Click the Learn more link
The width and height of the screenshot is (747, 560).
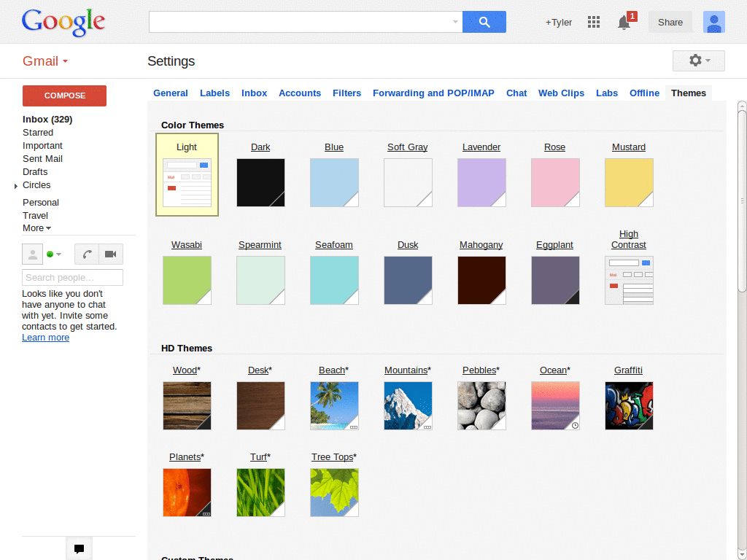tap(45, 337)
